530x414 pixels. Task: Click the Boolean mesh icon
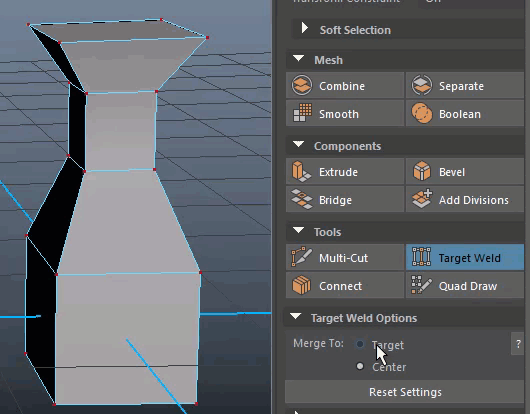coord(421,113)
